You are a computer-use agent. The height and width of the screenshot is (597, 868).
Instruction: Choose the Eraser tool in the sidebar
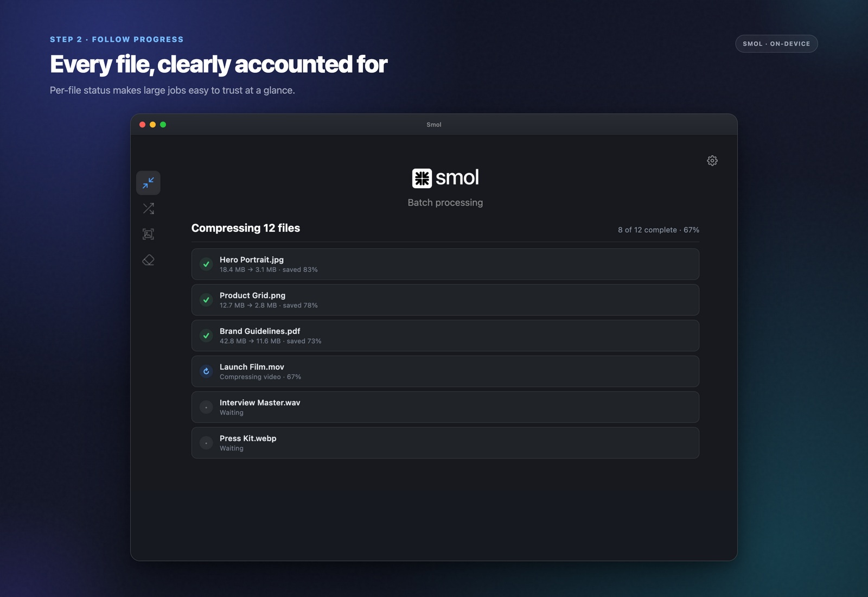[x=148, y=260]
